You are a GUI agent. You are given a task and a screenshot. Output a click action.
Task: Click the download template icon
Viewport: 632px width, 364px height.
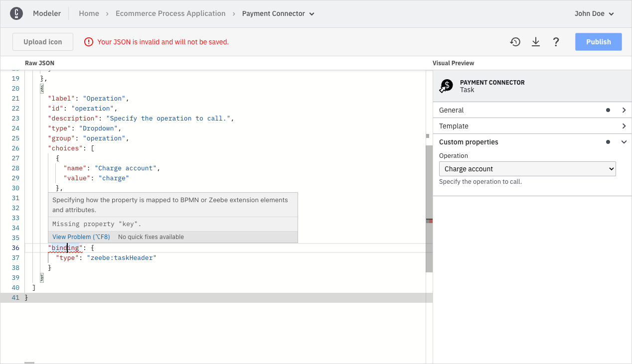(535, 42)
